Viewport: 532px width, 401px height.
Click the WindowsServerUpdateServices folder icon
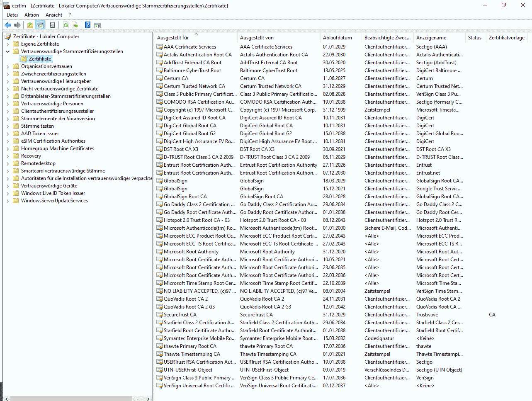click(16, 201)
